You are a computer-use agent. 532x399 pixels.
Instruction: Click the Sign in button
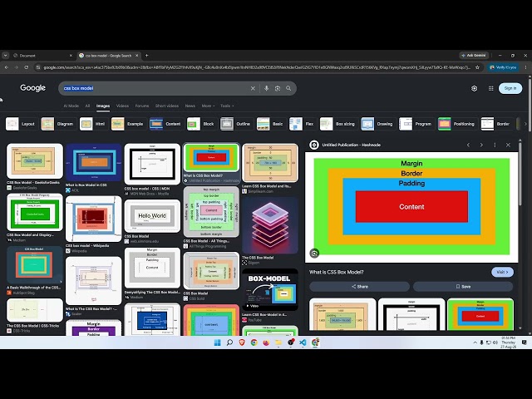coord(510,88)
